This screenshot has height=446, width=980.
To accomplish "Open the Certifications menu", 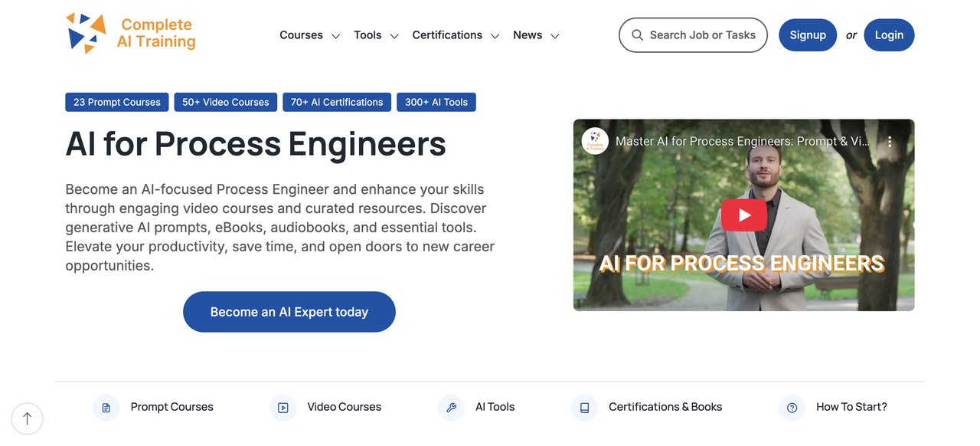I will click(447, 35).
